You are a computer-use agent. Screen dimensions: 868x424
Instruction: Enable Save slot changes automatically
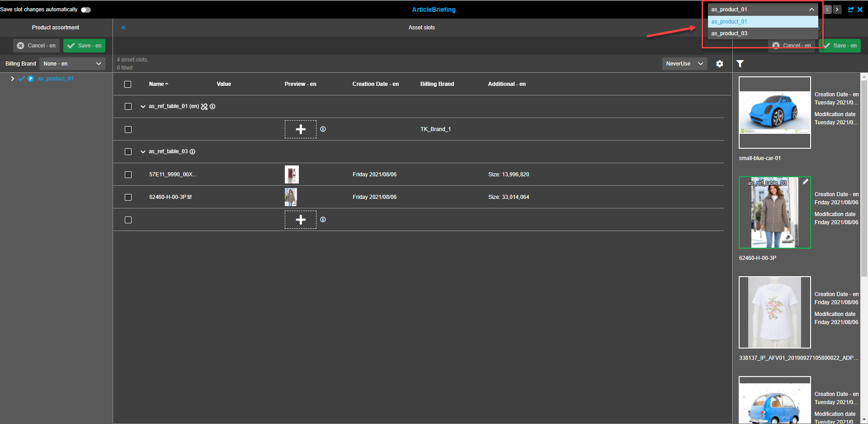pos(85,9)
